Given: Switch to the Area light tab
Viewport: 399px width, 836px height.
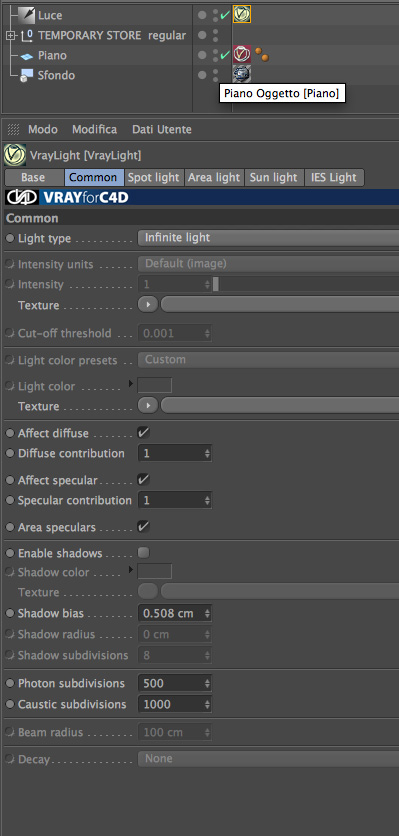Looking at the screenshot, I should click(x=214, y=178).
